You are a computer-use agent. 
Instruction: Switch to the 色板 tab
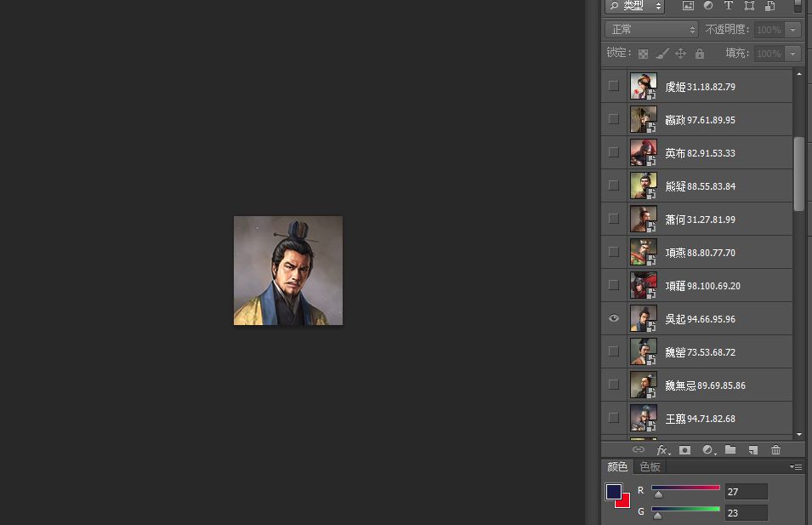click(650, 466)
